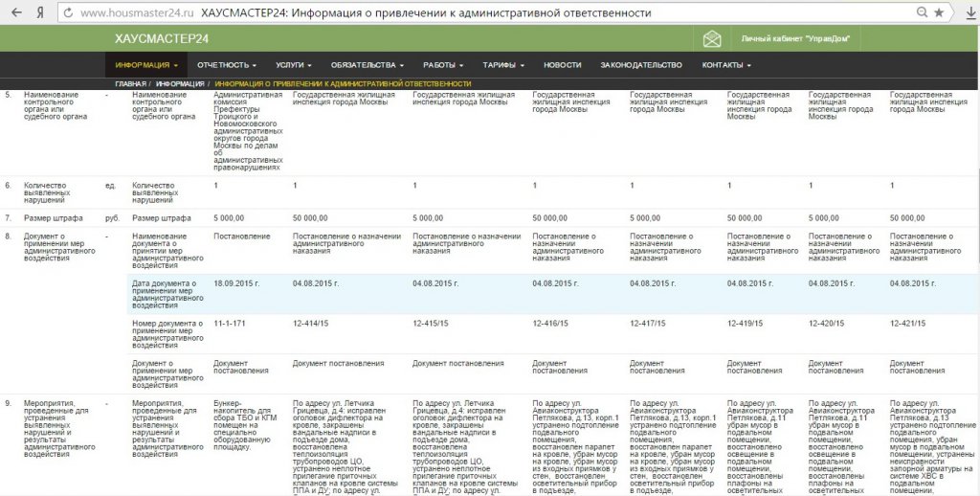Open the ЗАКОНОДАТЕЛЬСТВО menu item
This screenshot has width=980, height=496.
641,65
